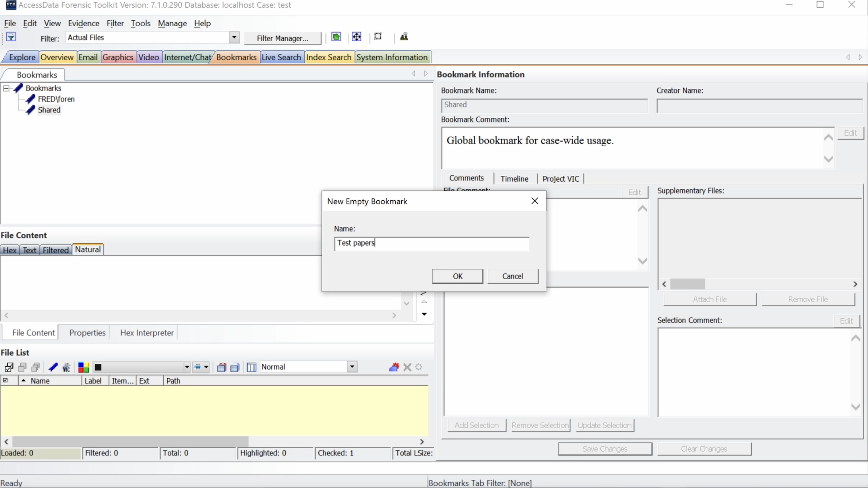Switch to the Graphics tab
Viewport: 868px width, 488px height.
point(118,57)
